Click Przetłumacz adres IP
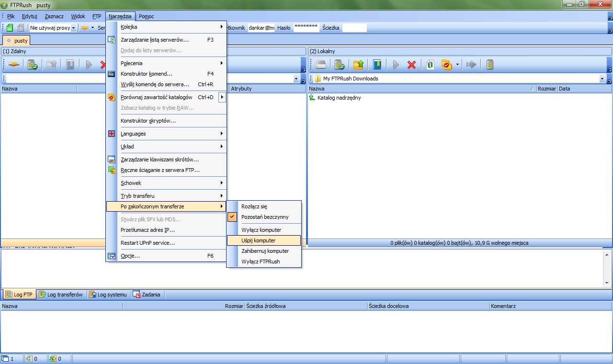Viewport: 613px width, 364px height. click(x=166, y=230)
